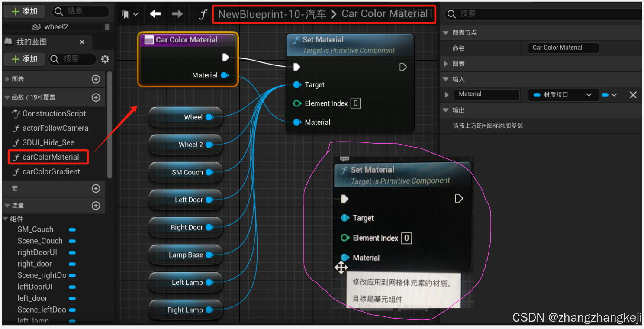Click the navigate back arrow
The width and height of the screenshot is (644, 329).
point(155,14)
